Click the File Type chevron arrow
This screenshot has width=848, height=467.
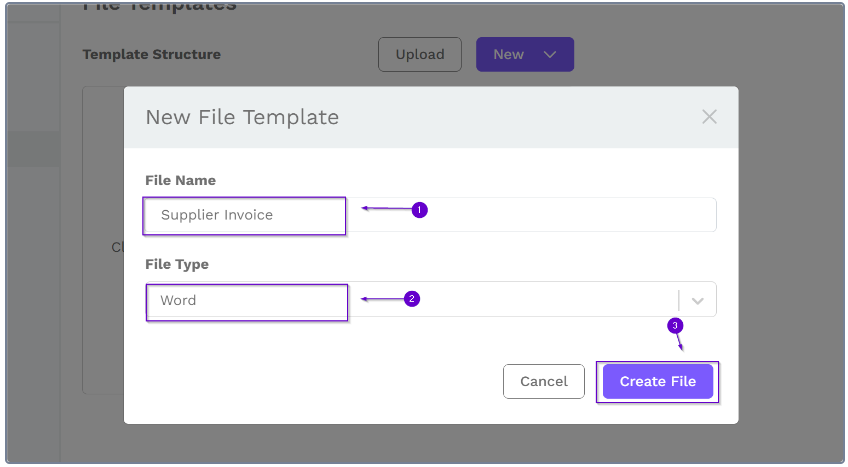(698, 301)
